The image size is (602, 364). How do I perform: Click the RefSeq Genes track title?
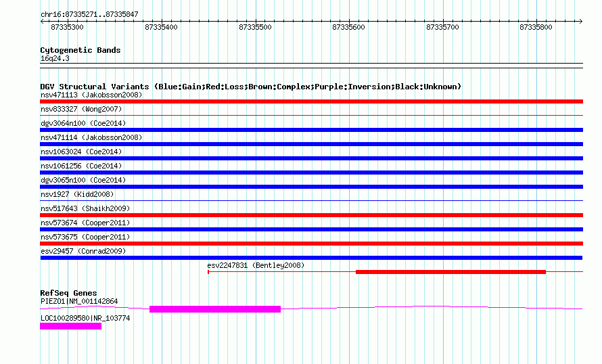[x=68, y=293]
